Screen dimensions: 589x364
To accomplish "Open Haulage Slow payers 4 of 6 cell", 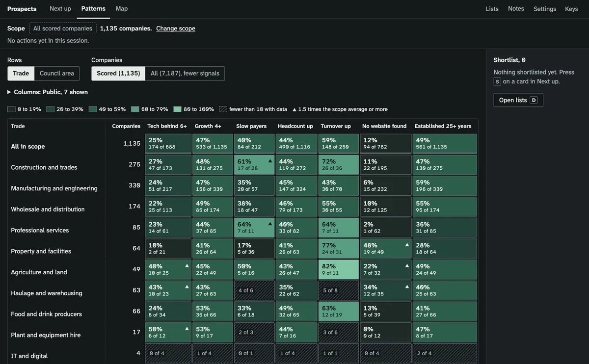I will click(x=254, y=290).
